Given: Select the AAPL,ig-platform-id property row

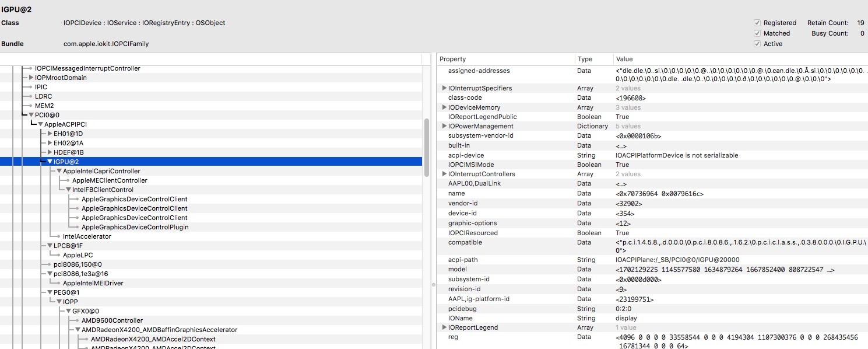Looking at the screenshot, I should tap(479, 299).
